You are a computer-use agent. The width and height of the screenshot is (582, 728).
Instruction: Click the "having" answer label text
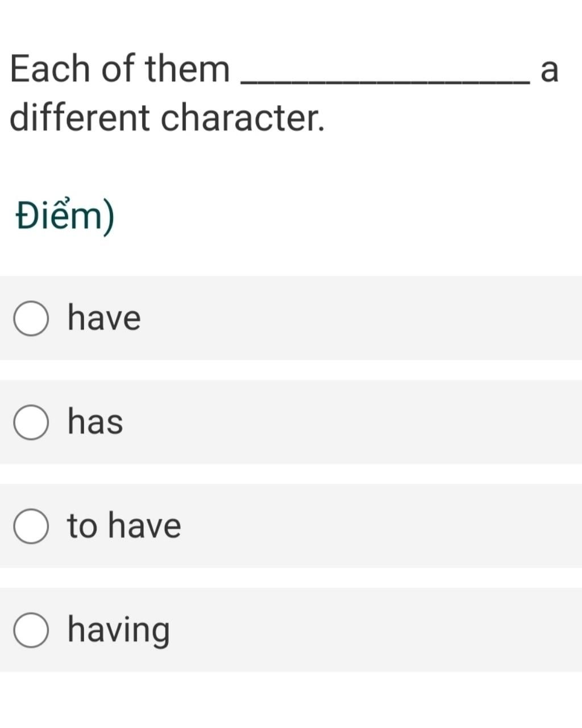118,631
